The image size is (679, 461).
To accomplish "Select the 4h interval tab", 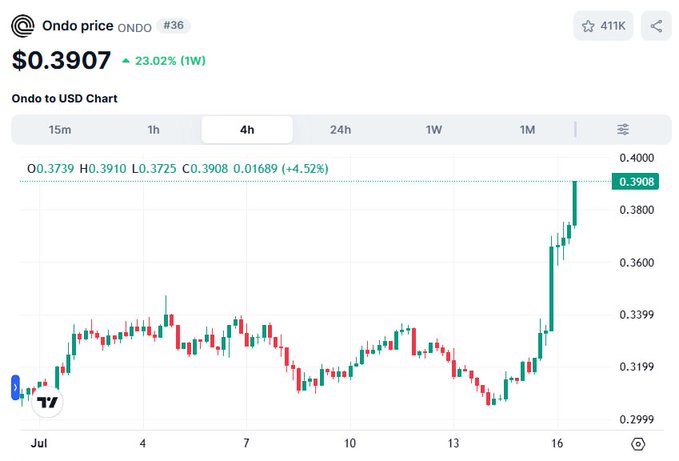I will pos(247,129).
